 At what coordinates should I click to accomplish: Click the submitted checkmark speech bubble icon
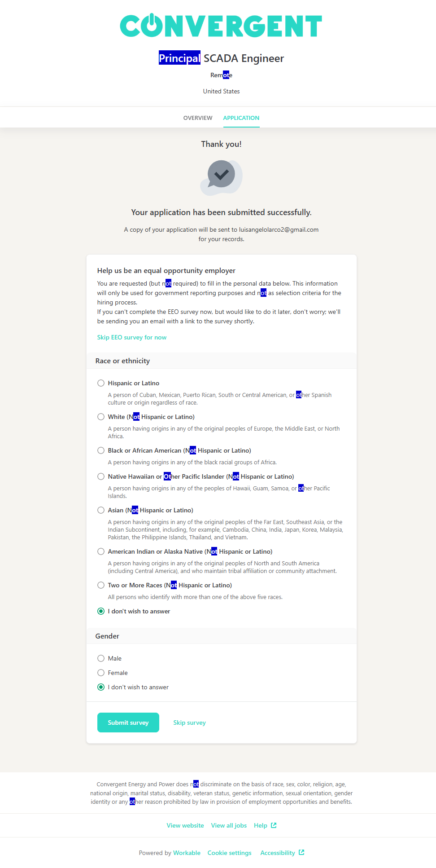tap(221, 177)
